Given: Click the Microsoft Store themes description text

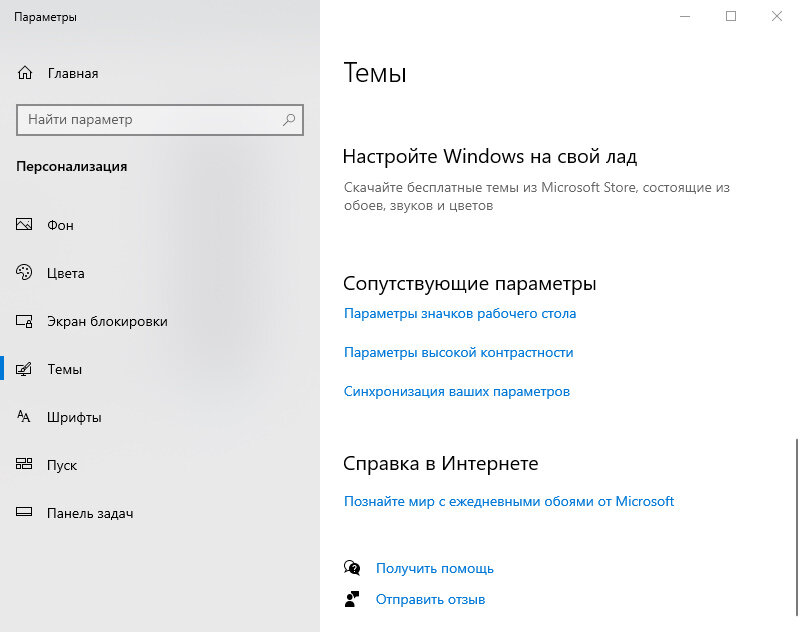Looking at the screenshot, I should pyautogui.click(x=537, y=196).
